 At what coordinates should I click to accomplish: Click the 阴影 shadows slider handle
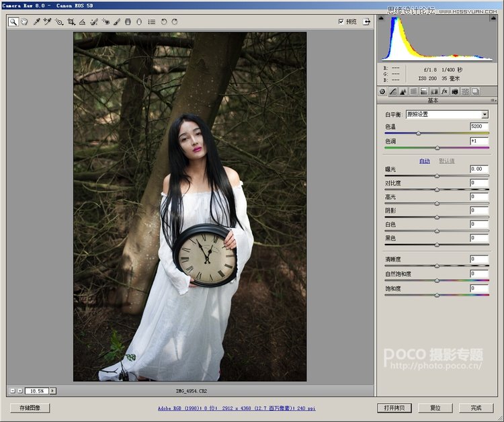[437, 217]
